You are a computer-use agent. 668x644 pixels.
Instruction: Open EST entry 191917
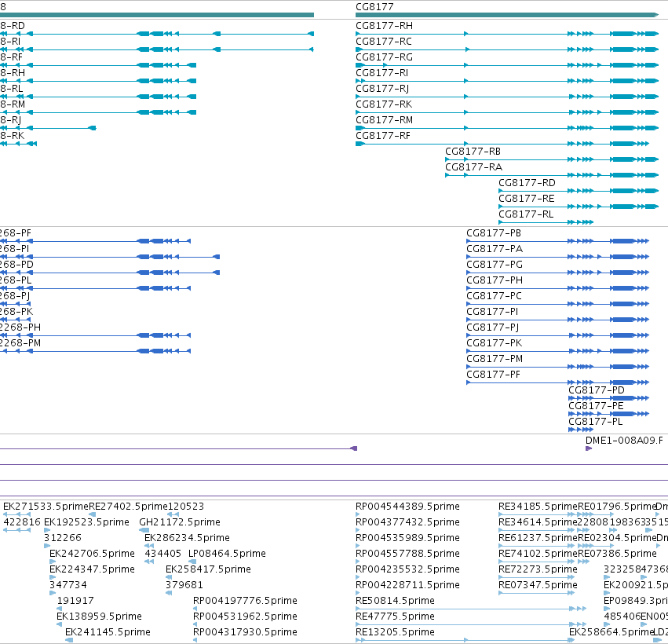tap(75, 601)
